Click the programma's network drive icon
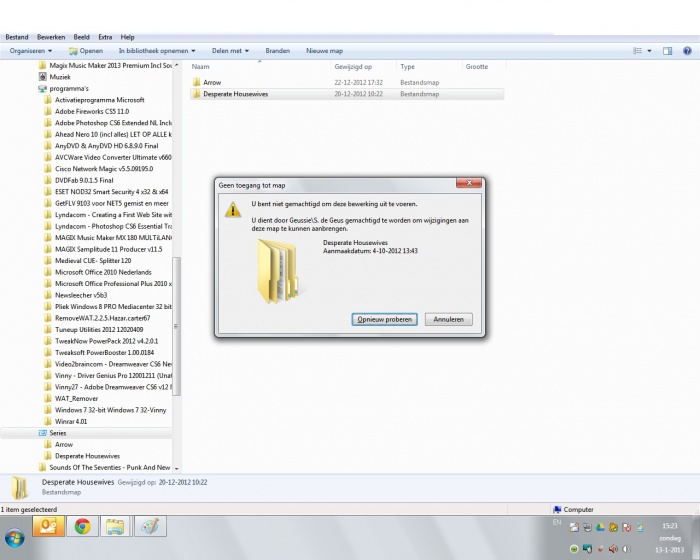 42,88
